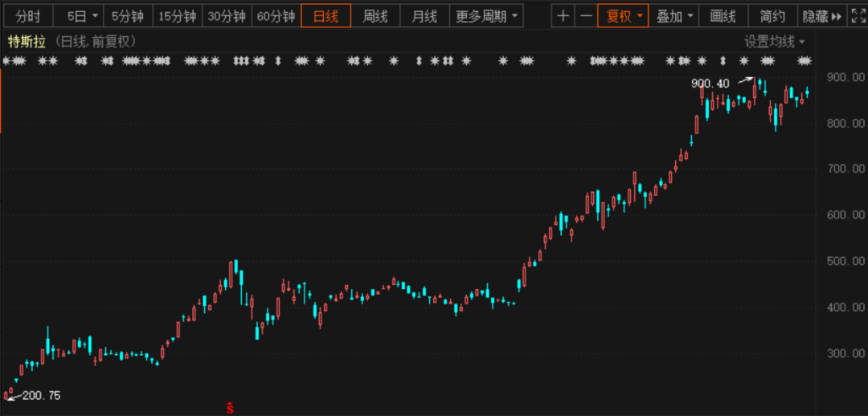Expand the 更多周期 dropdown
Image resolution: width=868 pixels, height=416 pixels.
click(x=485, y=16)
